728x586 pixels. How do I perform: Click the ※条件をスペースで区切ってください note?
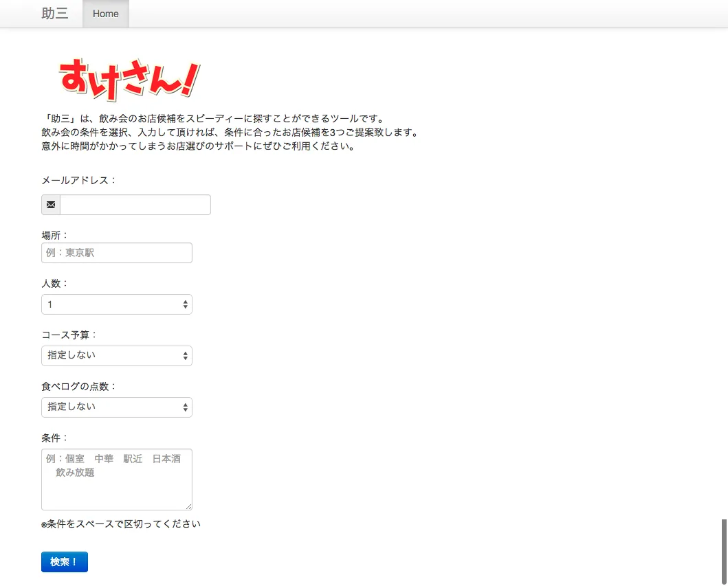coord(121,523)
